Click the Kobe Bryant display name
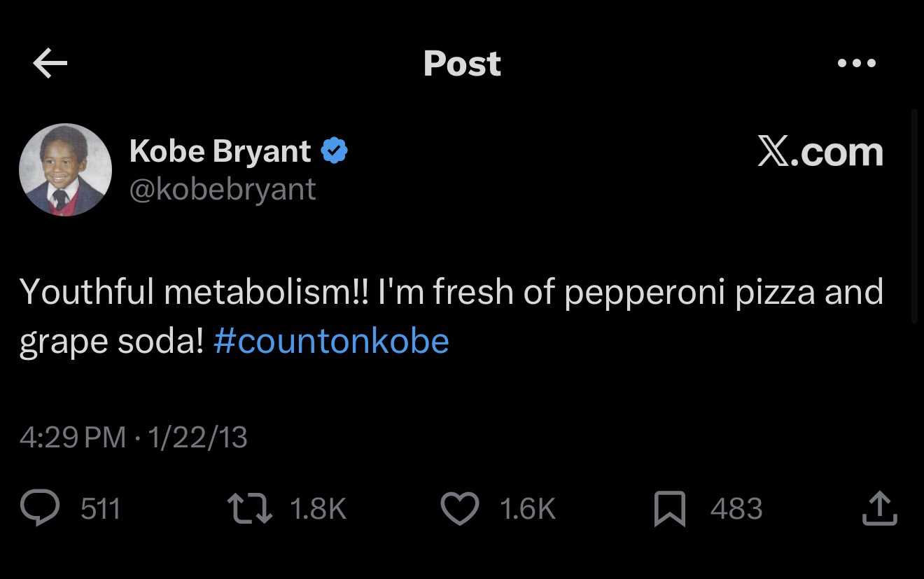924x579 pixels. pyautogui.click(x=220, y=151)
